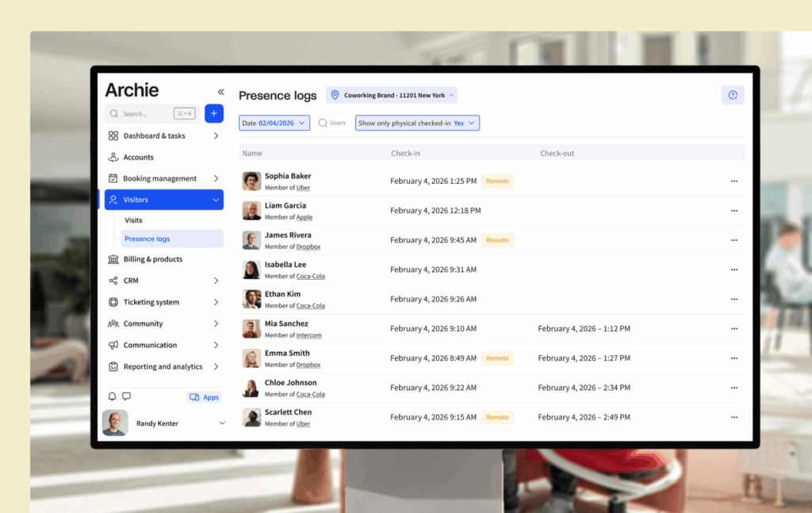Open the Date 02/04/2026 dropdown

click(274, 123)
